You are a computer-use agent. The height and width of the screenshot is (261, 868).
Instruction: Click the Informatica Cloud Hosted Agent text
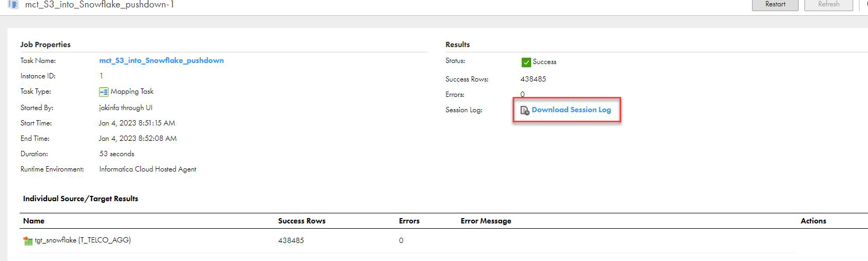tap(147, 169)
